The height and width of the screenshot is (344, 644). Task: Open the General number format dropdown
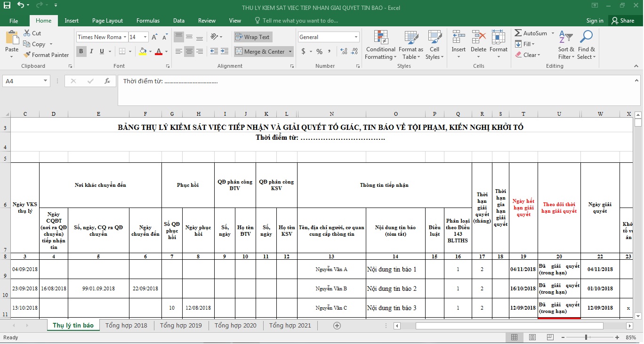pyautogui.click(x=356, y=37)
